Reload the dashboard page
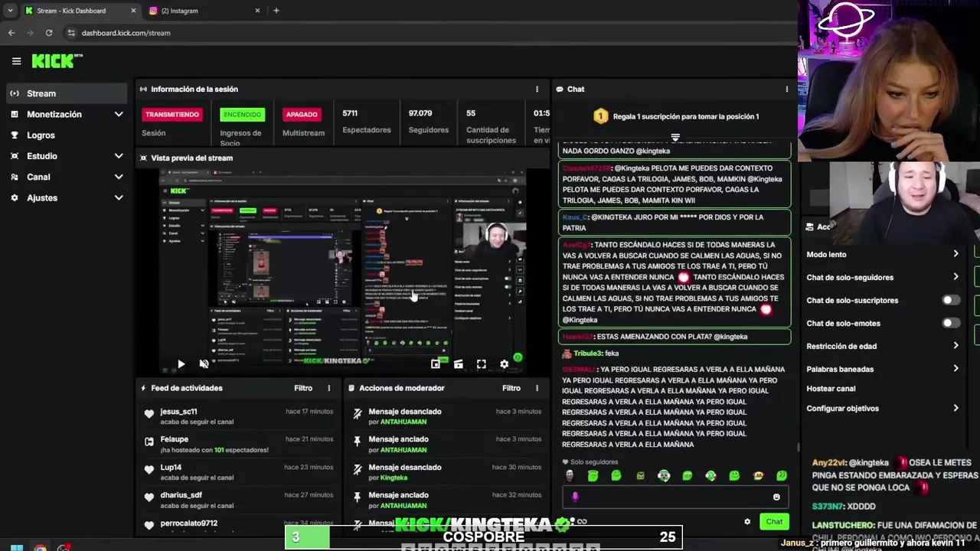Screen dimensions: 980x551 point(49,33)
